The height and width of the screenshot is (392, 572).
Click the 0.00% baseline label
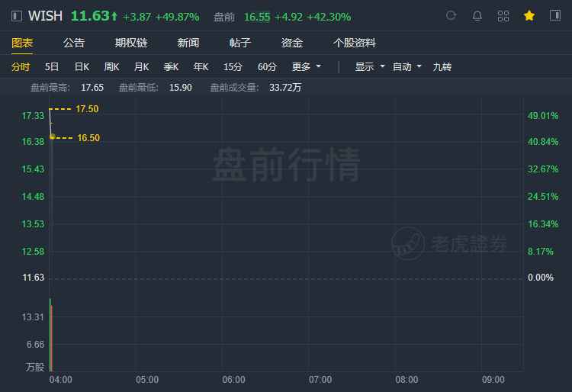[x=540, y=278]
